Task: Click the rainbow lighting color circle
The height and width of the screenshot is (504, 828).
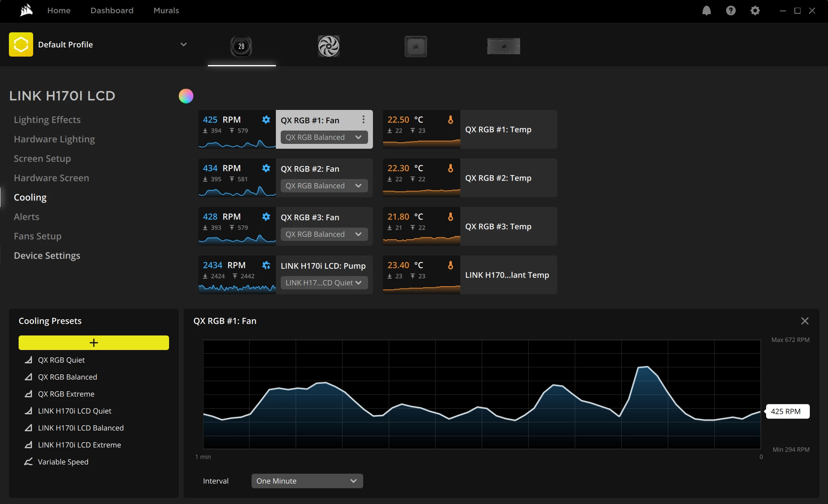Action: [186, 96]
